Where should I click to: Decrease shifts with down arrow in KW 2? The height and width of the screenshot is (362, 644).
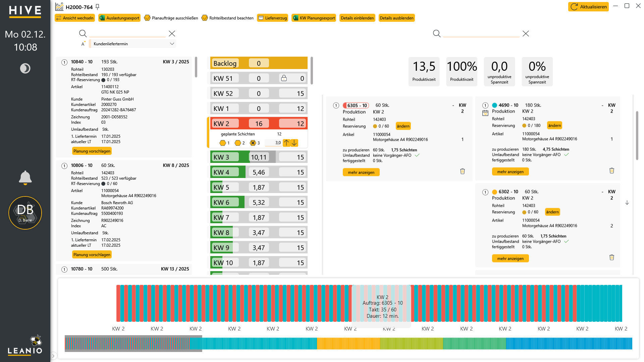click(x=294, y=143)
